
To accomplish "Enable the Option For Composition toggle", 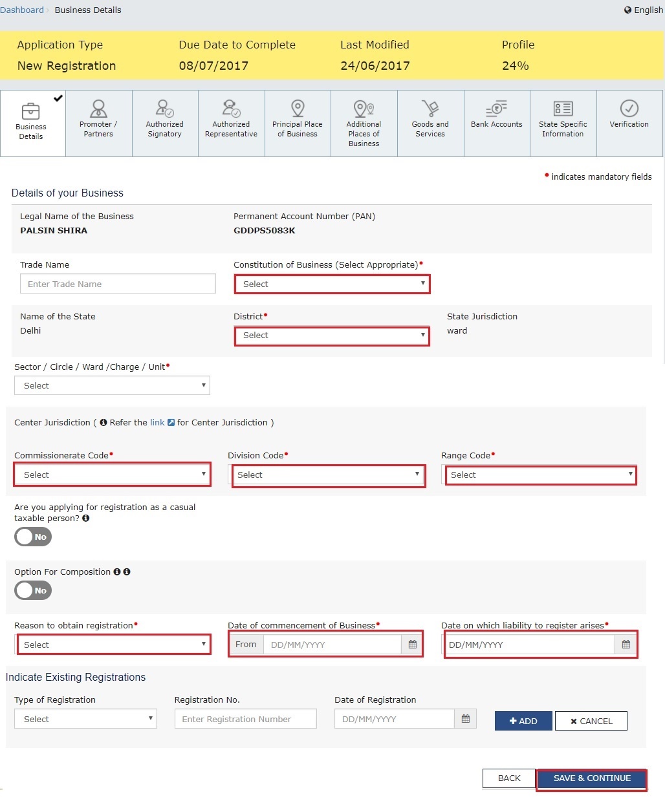I will 32,590.
